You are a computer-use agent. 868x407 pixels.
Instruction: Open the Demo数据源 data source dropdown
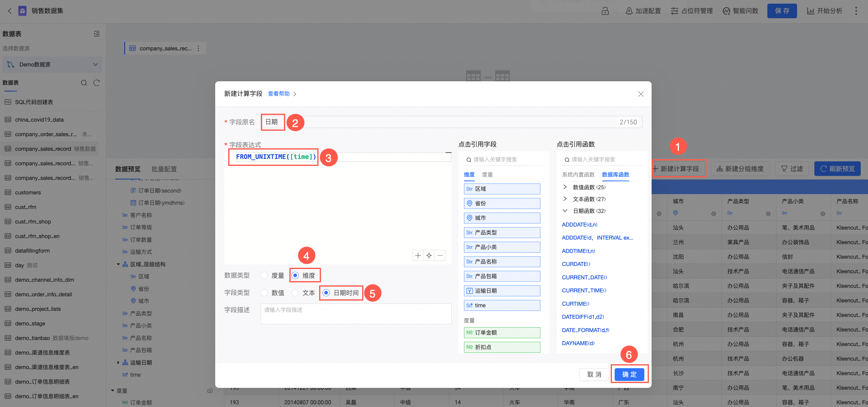point(52,64)
